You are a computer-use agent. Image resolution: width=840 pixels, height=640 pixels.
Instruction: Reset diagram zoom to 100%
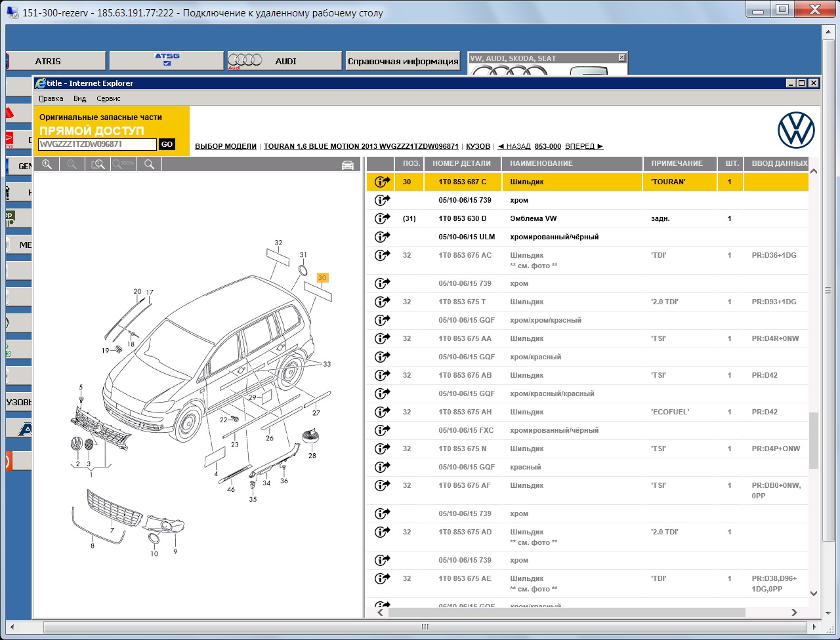pos(123,164)
